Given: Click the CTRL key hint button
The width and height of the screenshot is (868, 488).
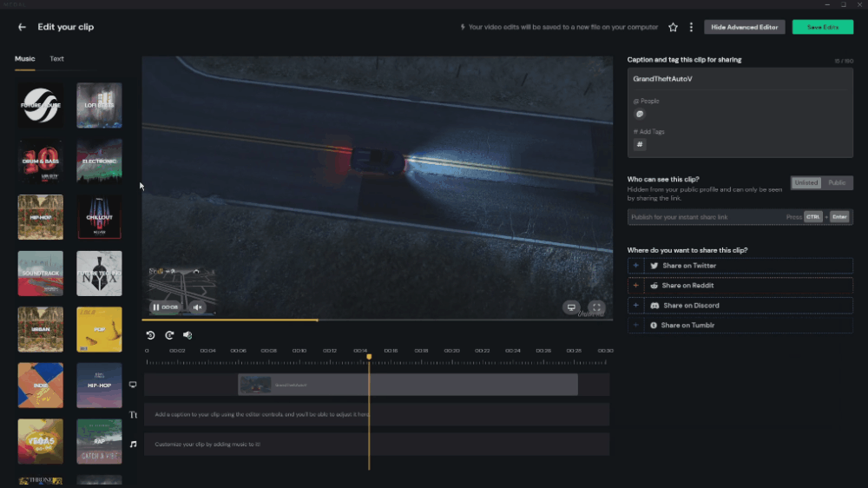Looking at the screenshot, I should click(813, 217).
